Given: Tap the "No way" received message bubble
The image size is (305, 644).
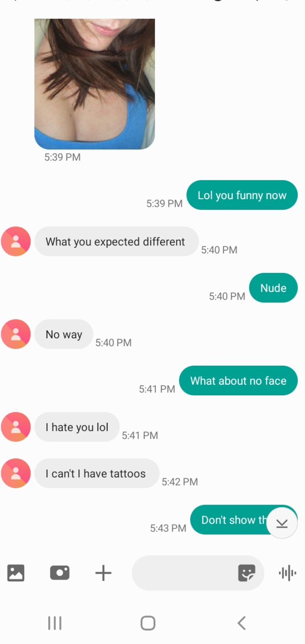Looking at the screenshot, I should pyautogui.click(x=64, y=334).
